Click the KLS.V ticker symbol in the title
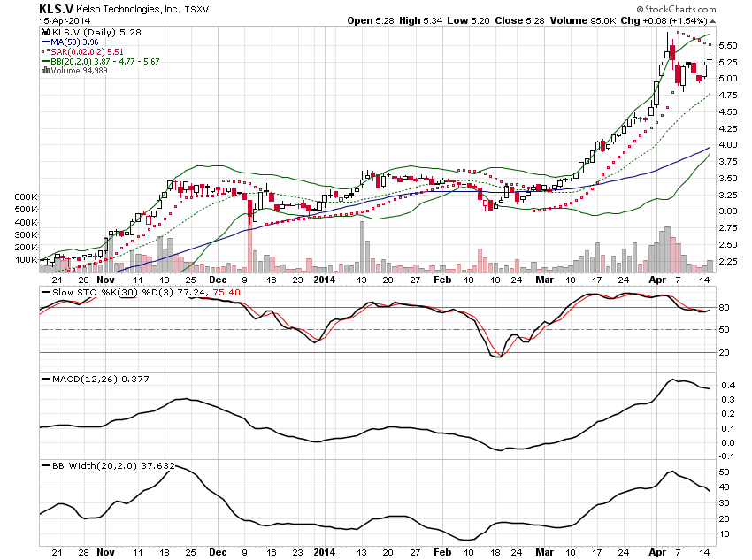Viewport: 752px width, 560px height. tap(56, 9)
